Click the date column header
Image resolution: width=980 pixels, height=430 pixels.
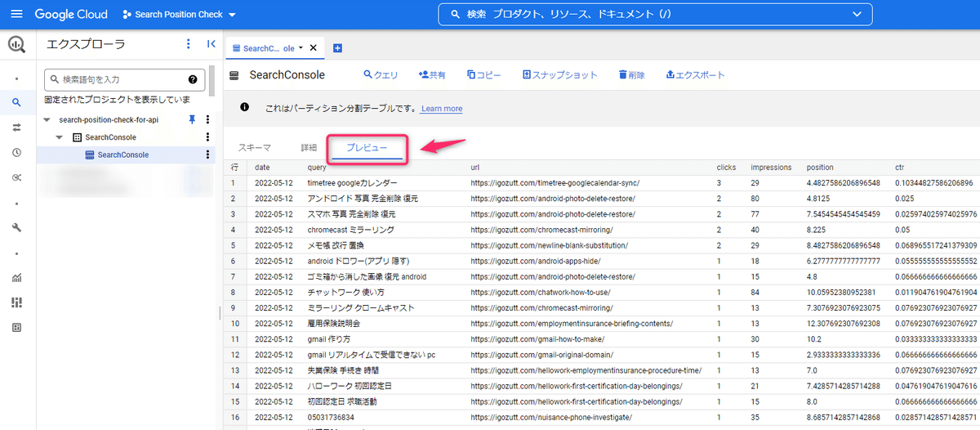[262, 168]
